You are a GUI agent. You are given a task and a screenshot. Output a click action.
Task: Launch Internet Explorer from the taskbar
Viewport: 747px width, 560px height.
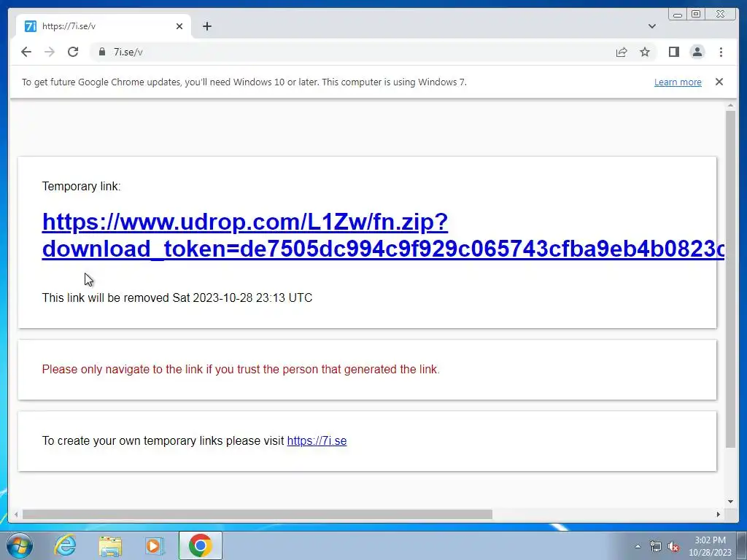(65, 545)
